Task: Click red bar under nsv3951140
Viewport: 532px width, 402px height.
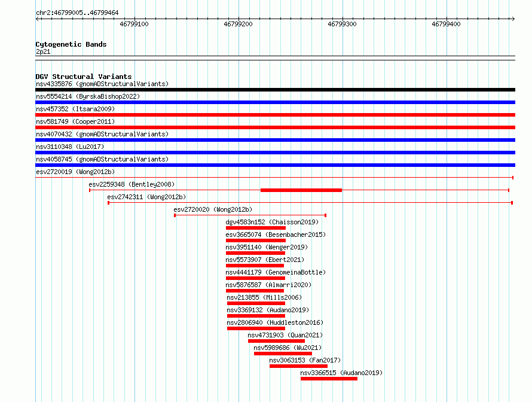Action: (x=255, y=253)
